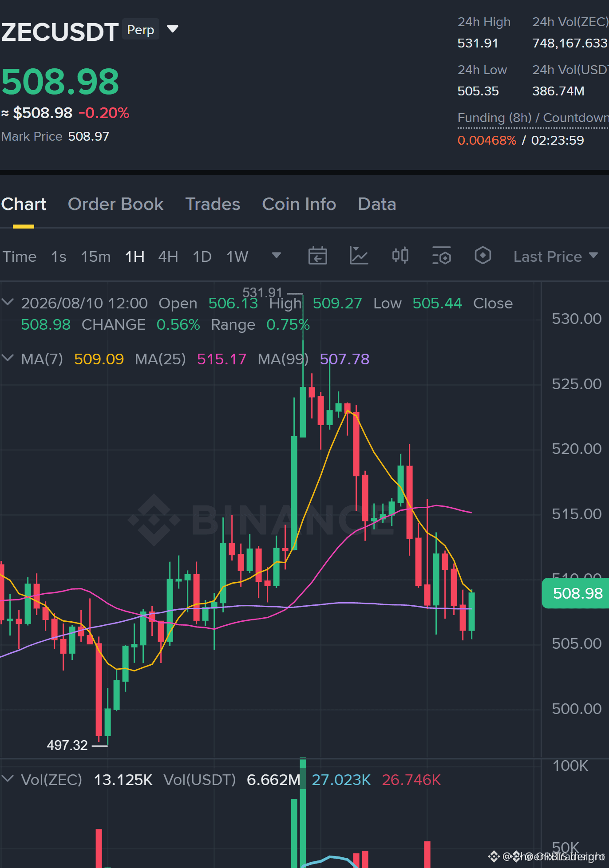Open the chart display settings icon

tap(442, 256)
